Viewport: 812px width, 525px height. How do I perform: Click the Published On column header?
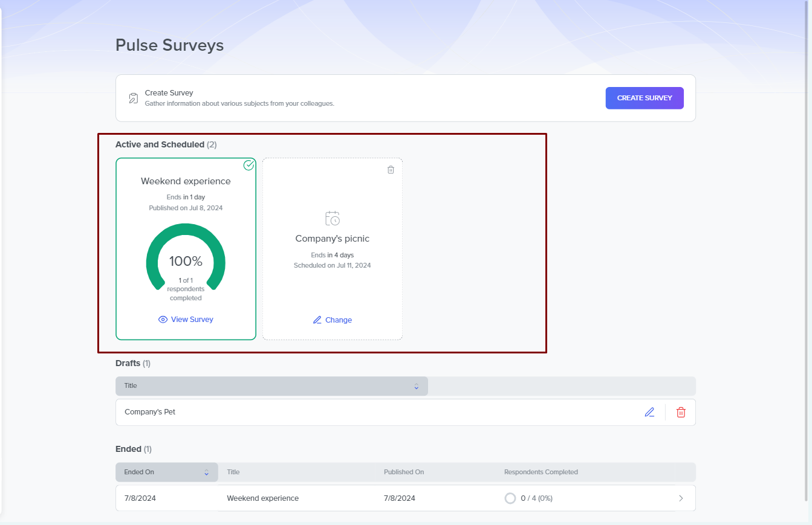coord(403,472)
